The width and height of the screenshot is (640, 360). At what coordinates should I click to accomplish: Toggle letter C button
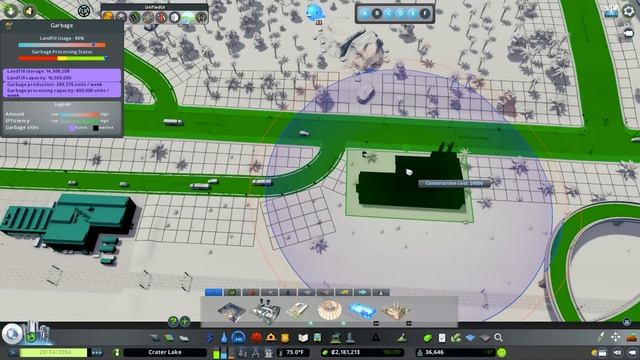point(389,13)
